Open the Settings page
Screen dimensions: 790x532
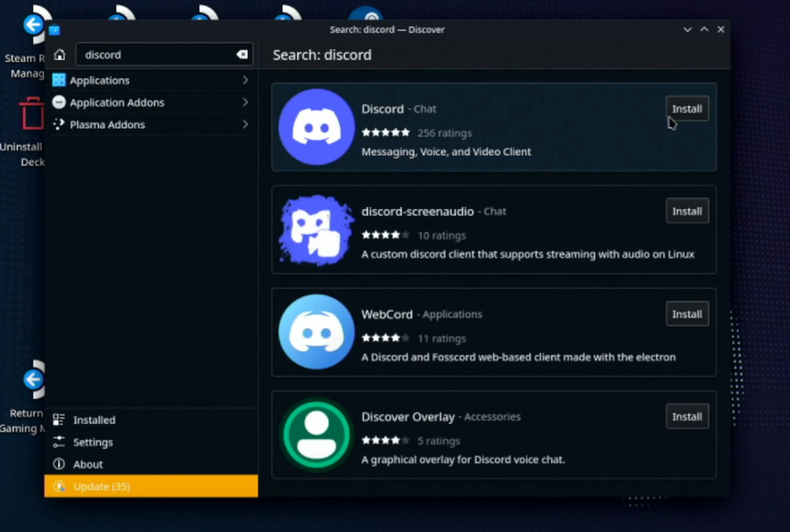[x=151, y=442]
